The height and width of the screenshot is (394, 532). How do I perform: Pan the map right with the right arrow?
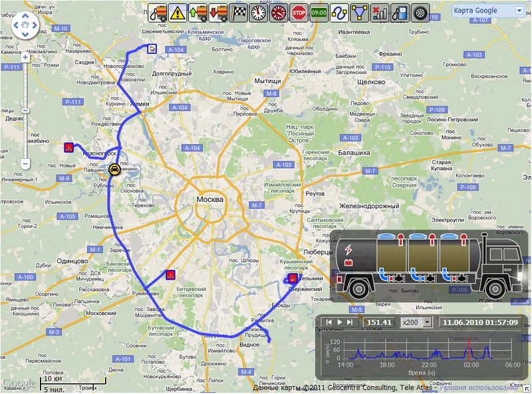tap(35, 25)
